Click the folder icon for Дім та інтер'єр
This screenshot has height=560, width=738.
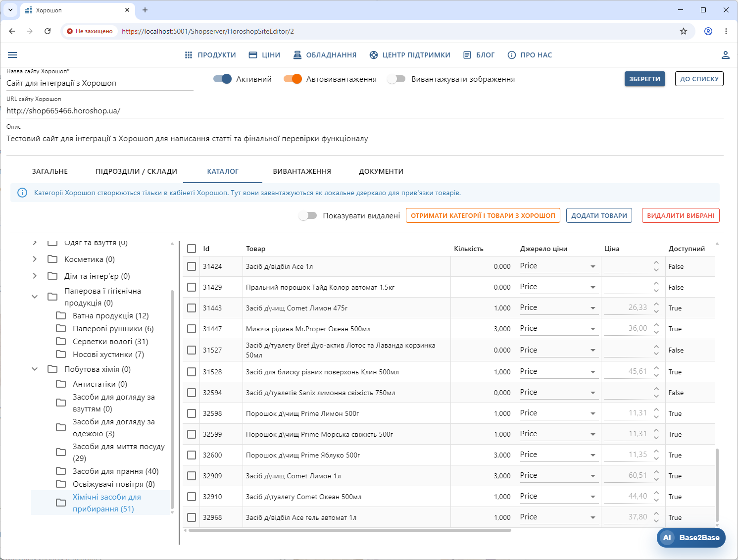[52, 276]
